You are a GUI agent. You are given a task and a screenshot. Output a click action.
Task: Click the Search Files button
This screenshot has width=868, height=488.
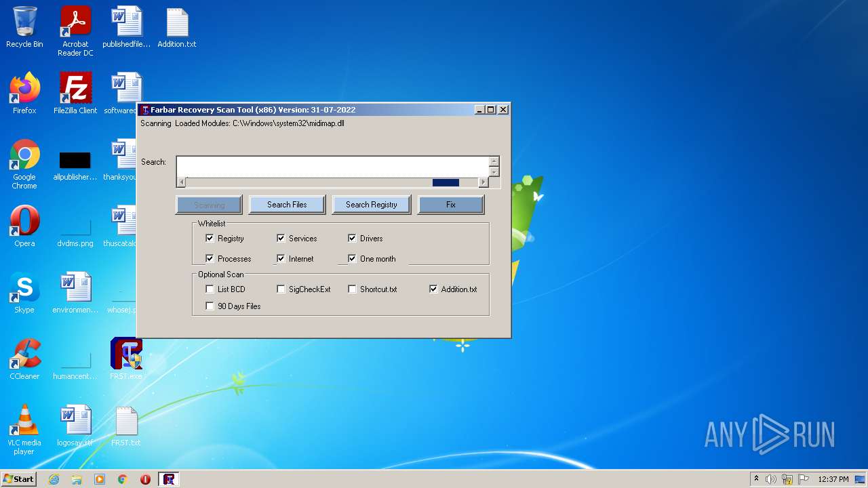pos(287,205)
